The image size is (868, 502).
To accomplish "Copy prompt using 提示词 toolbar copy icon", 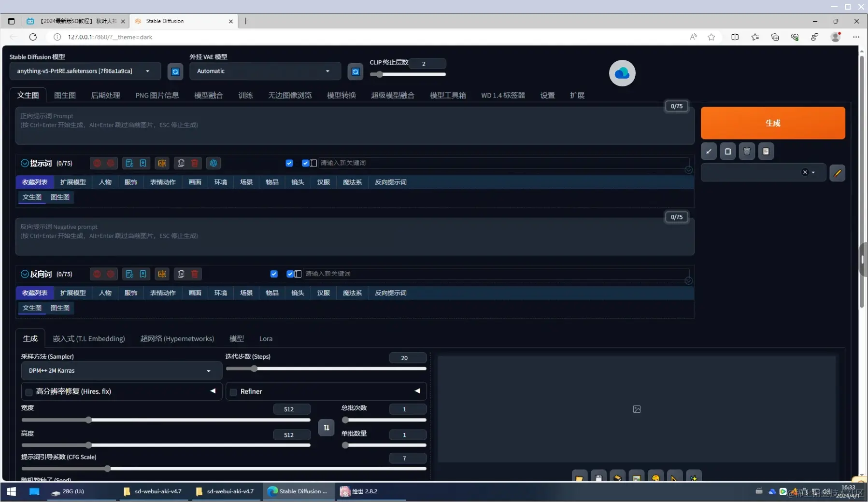I will point(181,163).
